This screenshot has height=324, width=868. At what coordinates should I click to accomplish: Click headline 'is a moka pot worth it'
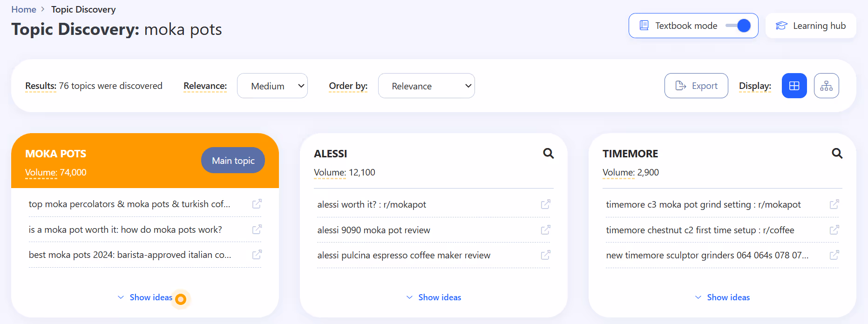[x=125, y=229]
